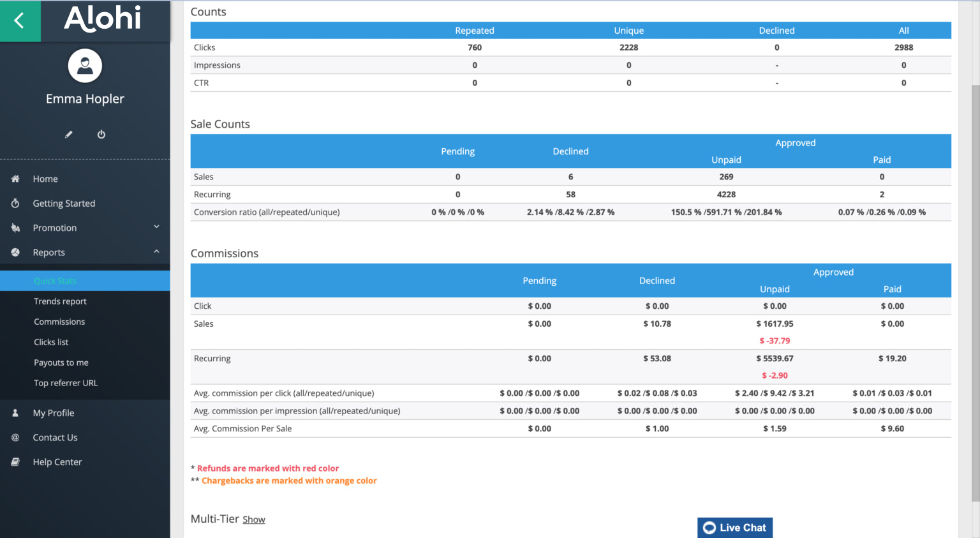Click the power logout icon
Screen dimensions: 980x538
click(101, 135)
